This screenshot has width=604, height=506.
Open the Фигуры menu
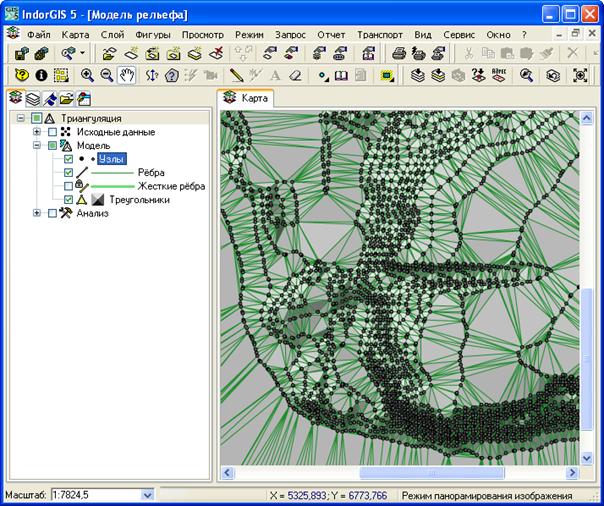pyautogui.click(x=152, y=33)
